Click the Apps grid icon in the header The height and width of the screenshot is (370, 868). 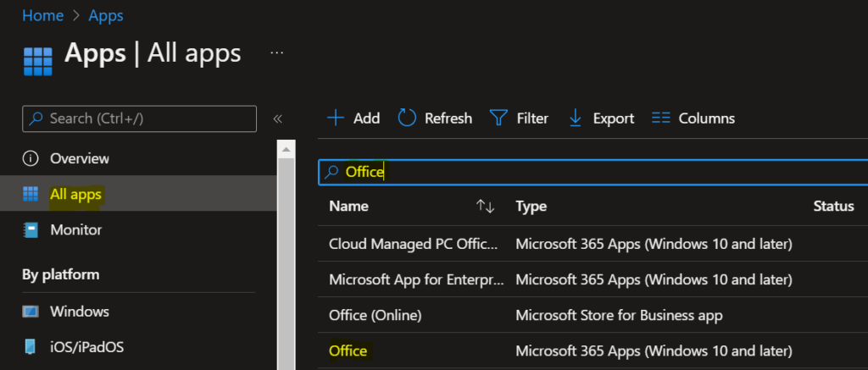[x=37, y=61]
